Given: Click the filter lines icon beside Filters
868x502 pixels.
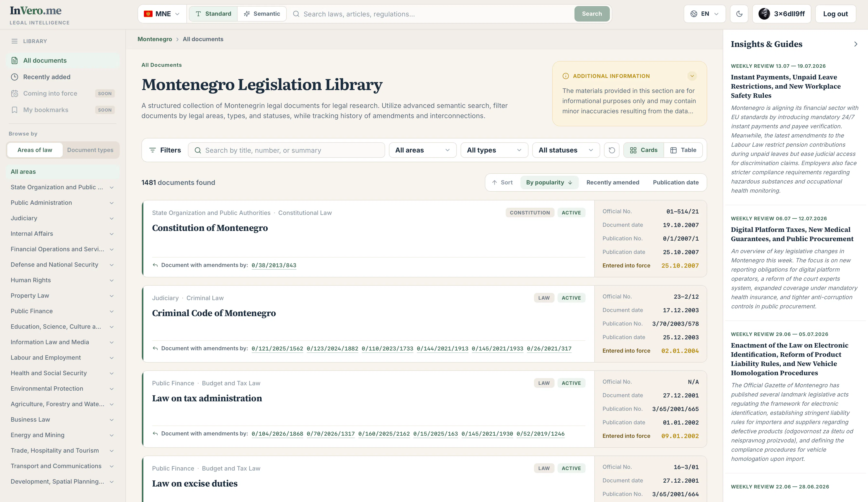Looking at the screenshot, I should coord(152,150).
